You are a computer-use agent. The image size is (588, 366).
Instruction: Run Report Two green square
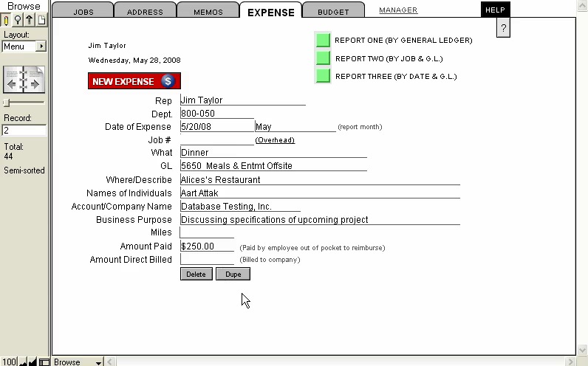pyautogui.click(x=323, y=58)
